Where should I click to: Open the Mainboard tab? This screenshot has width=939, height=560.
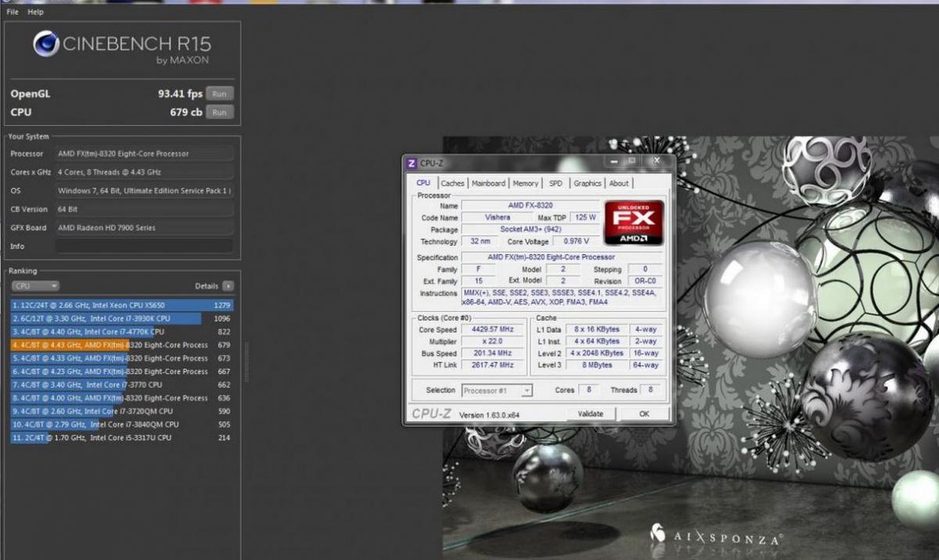click(x=488, y=184)
